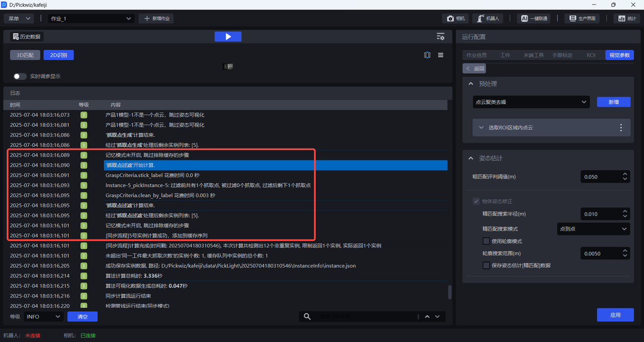Open the 作业_1 job dropdown
The image size is (644, 342).
(91, 19)
